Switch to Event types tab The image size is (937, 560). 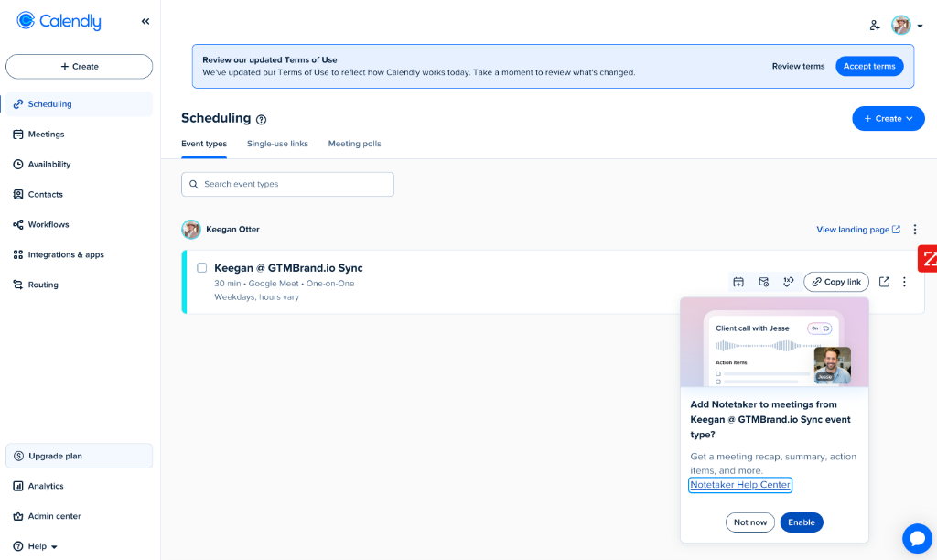click(x=204, y=144)
